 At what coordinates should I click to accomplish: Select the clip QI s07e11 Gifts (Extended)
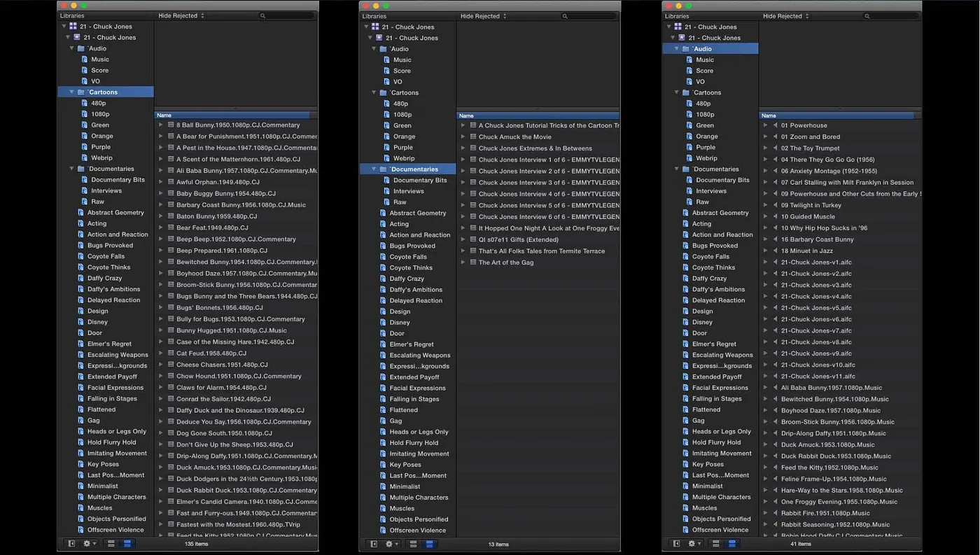click(x=518, y=239)
